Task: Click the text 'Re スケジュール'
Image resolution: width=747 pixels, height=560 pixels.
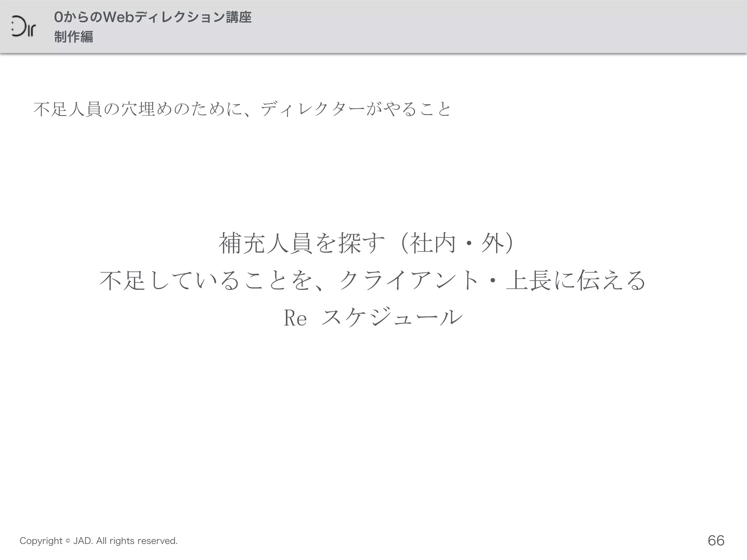Action: [x=373, y=317]
